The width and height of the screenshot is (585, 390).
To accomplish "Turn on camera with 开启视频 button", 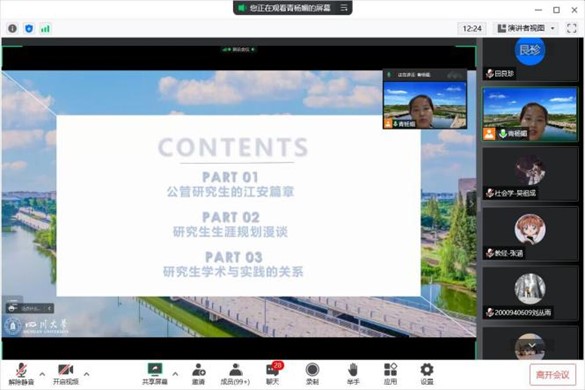I will point(66,374).
